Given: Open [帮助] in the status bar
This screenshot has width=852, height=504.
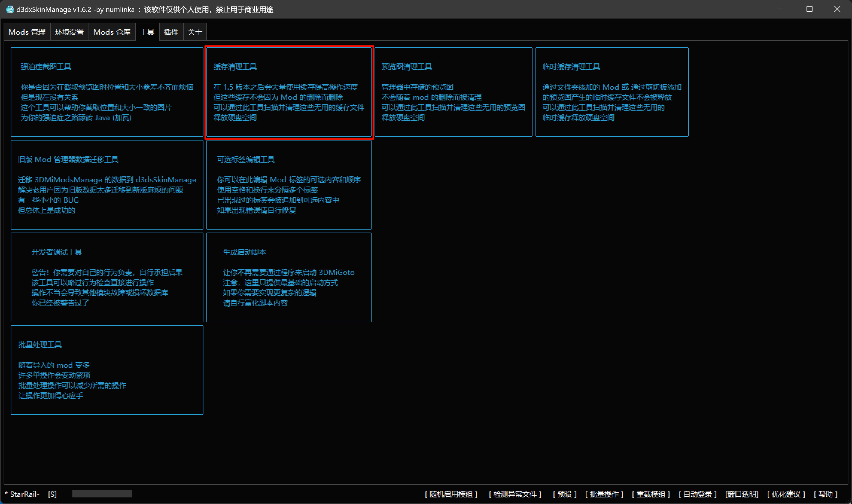Looking at the screenshot, I should (825, 494).
